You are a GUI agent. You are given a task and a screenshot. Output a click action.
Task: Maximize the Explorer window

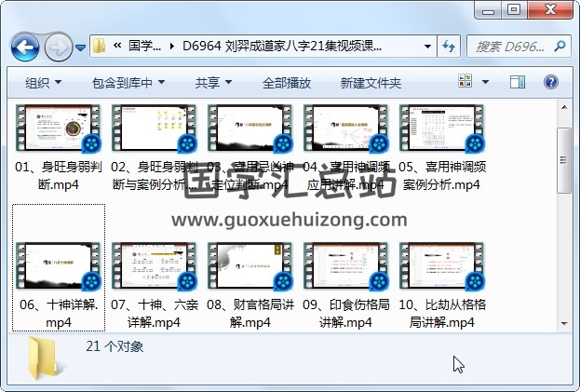tap(514, 10)
